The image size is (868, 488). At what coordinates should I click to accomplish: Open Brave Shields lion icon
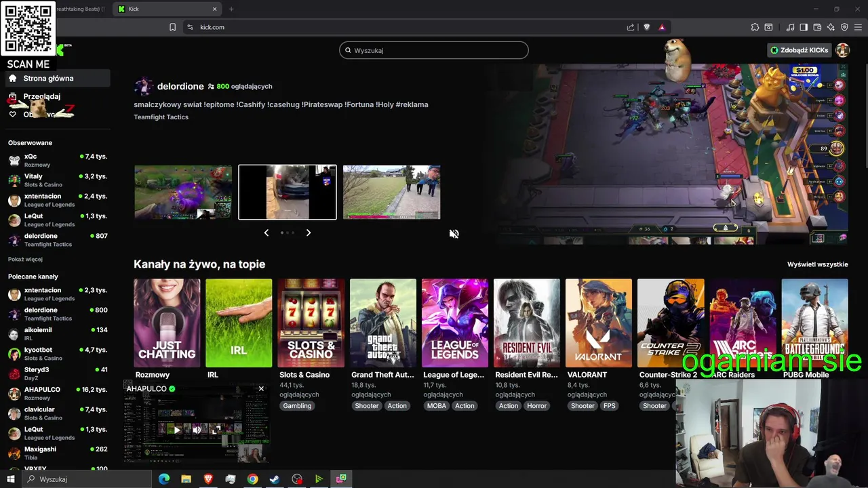point(647,27)
